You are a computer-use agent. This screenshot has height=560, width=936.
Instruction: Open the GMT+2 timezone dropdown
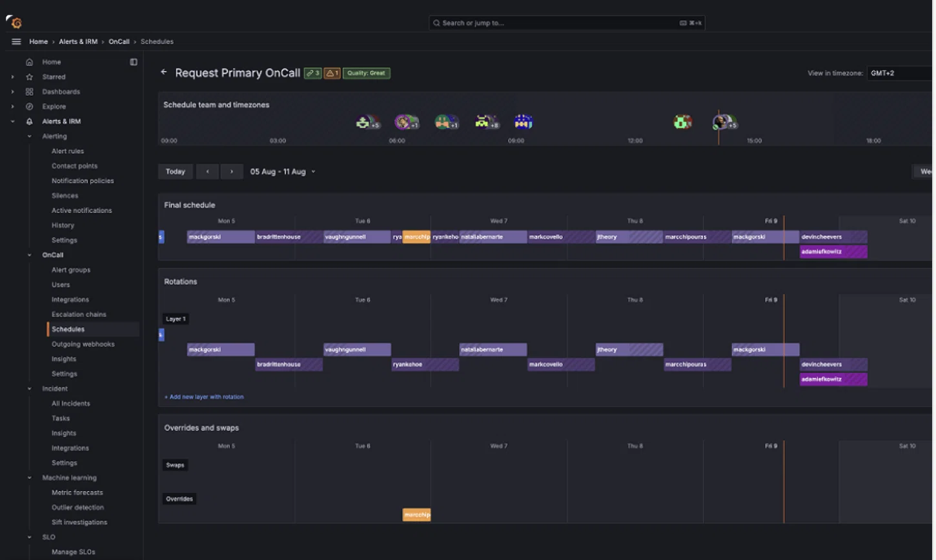[x=900, y=73]
